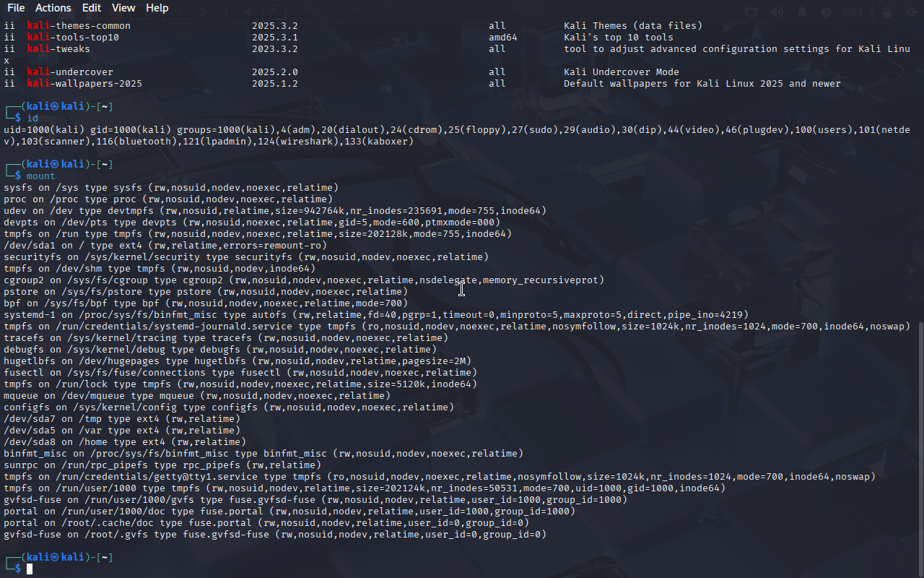Click the 'udev on /dev' mount line

tap(275, 211)
